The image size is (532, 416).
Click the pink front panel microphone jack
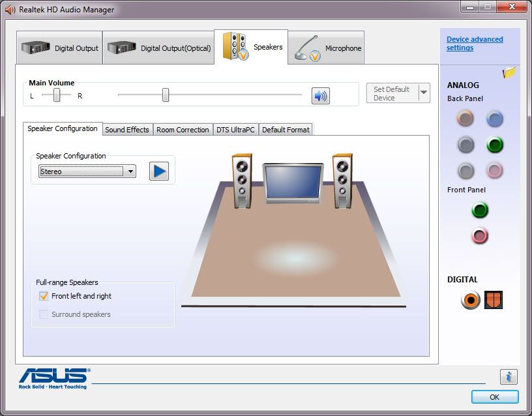click(480, 236)
